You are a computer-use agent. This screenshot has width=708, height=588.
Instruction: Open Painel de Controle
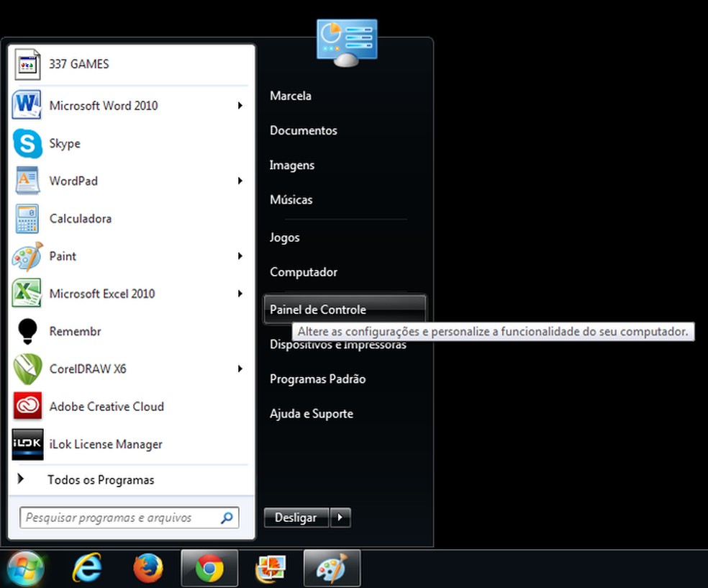coord(345,309)
